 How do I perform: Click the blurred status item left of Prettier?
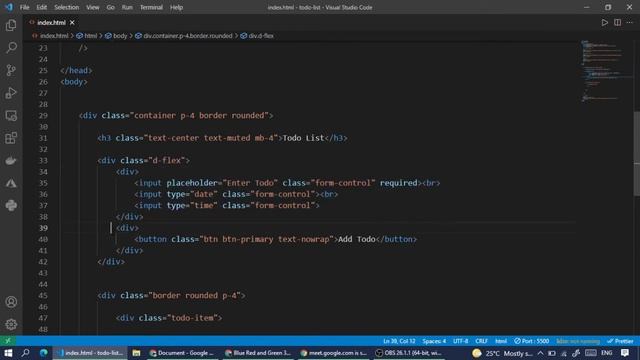tap(578, 341)
